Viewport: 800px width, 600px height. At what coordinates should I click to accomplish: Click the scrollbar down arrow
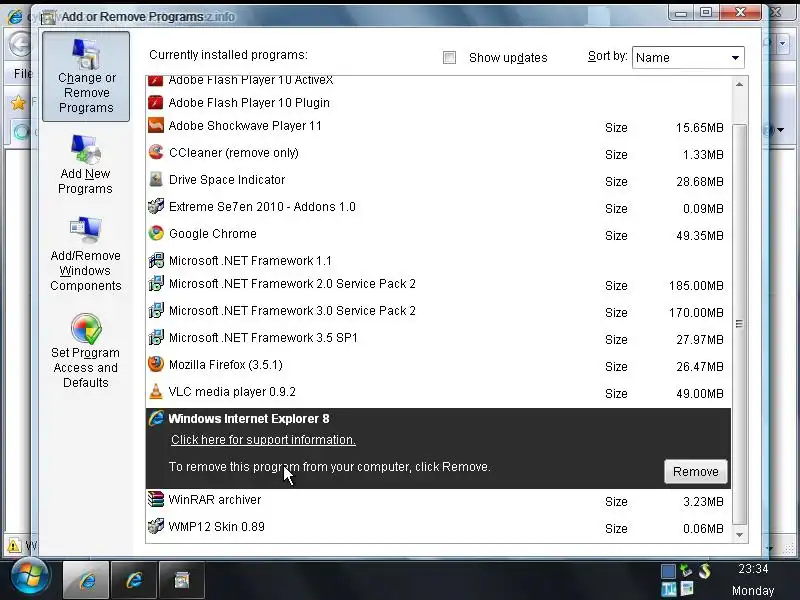point(739,535)
